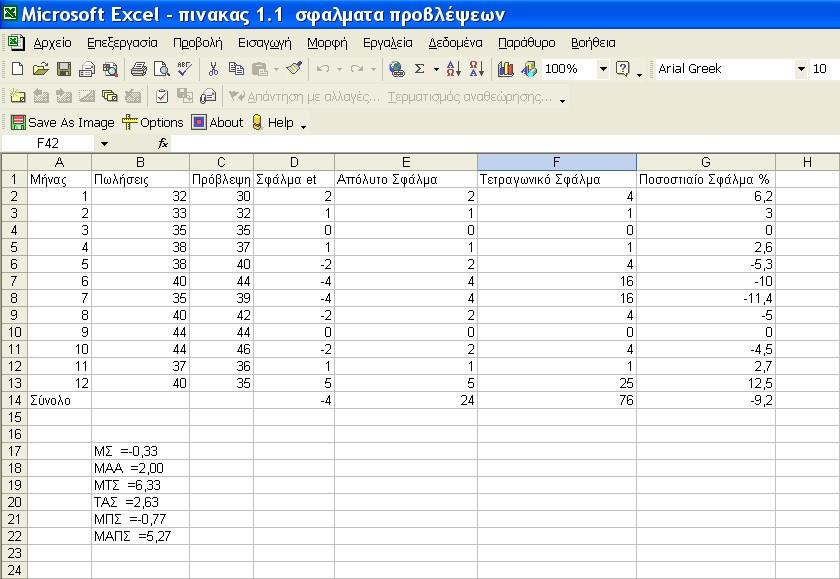Image resolution: width=840 pixels, height=579 pixels.
Task: Select column B header
Action: point(140,162)
